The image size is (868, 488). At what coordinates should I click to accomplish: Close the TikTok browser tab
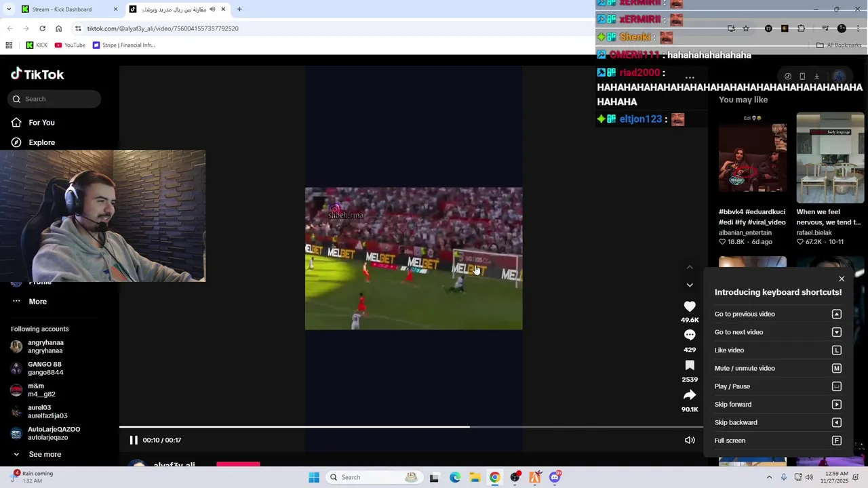224,9
